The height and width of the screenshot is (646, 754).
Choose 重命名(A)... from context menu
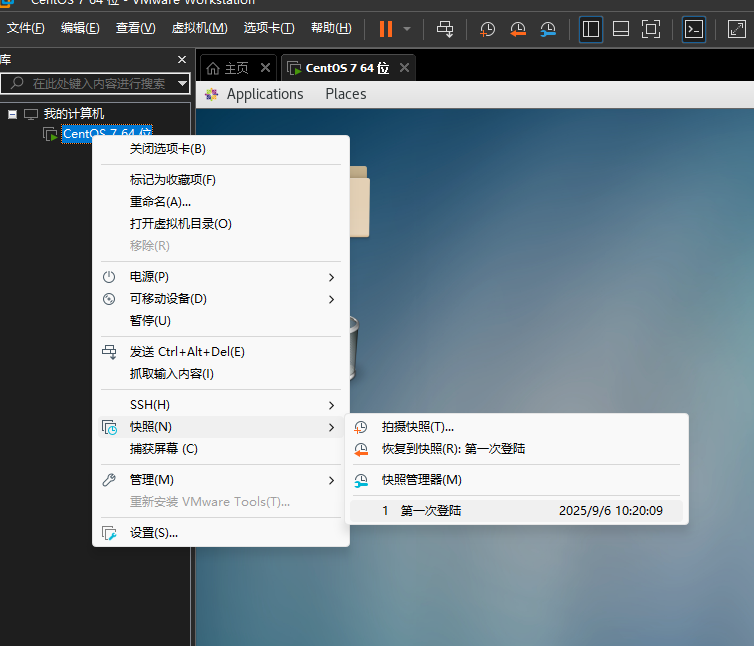point(221,202)
